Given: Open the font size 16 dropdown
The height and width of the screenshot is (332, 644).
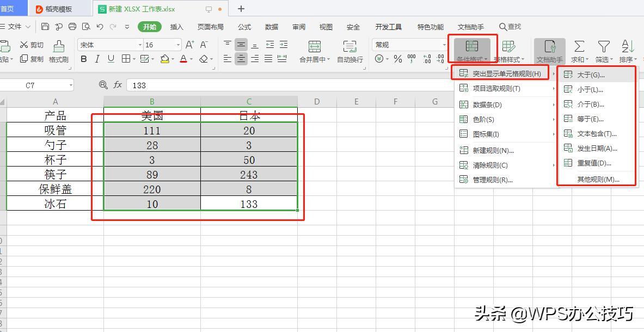Looking at the screenshot, I should point(162,45).
